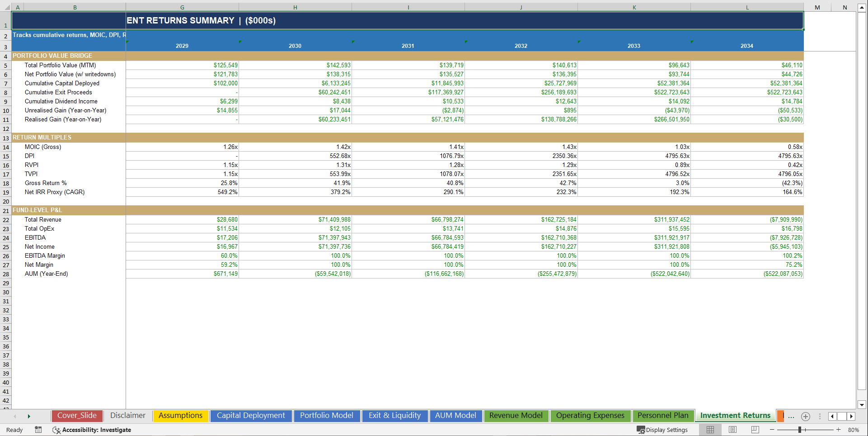Viewport: 868px width, 436px height.
Task: Select the Personnel Plan sheet tab
Action: coord(663,416)
